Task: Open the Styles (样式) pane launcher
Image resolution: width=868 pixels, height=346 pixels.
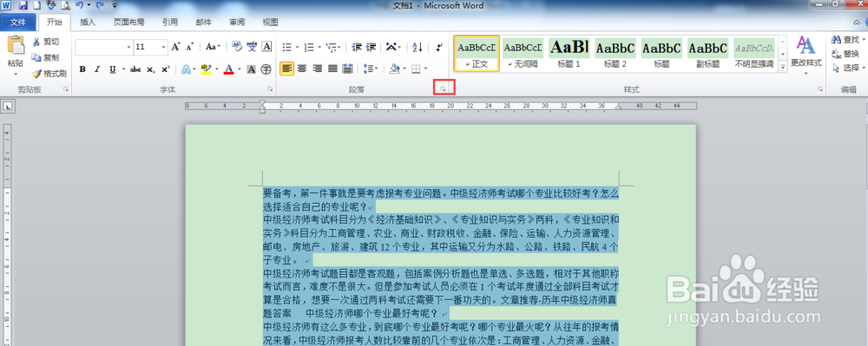Action: click(820, 89)
